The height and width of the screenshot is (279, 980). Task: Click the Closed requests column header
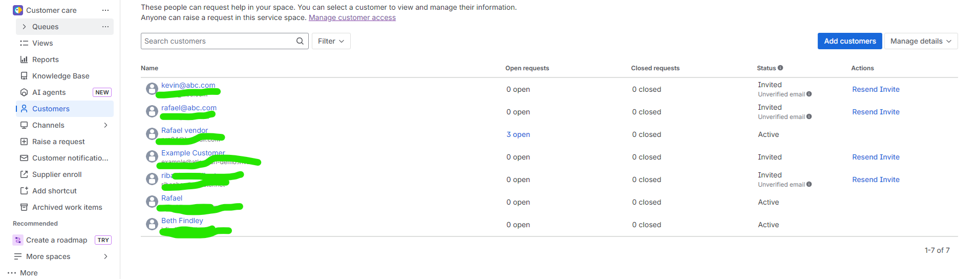coord(655,68)
